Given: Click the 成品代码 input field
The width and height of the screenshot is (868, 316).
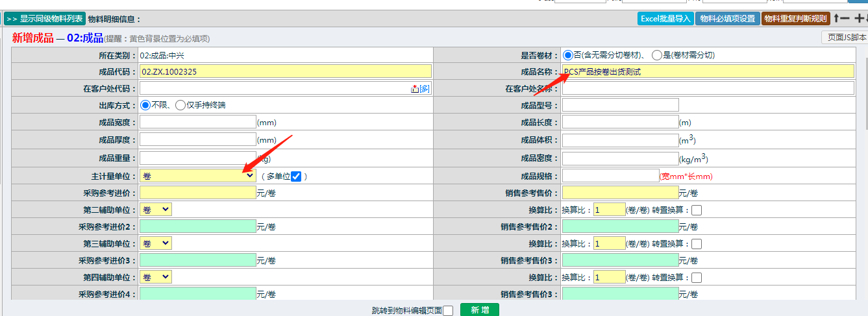Looking at the screenshot, I should 285,71.
